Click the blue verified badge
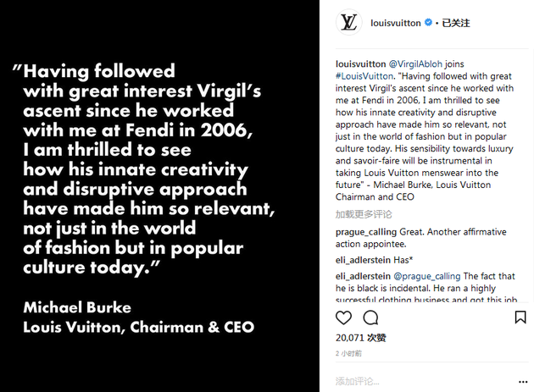The image size is (534, 392). [x=428, y=23]
